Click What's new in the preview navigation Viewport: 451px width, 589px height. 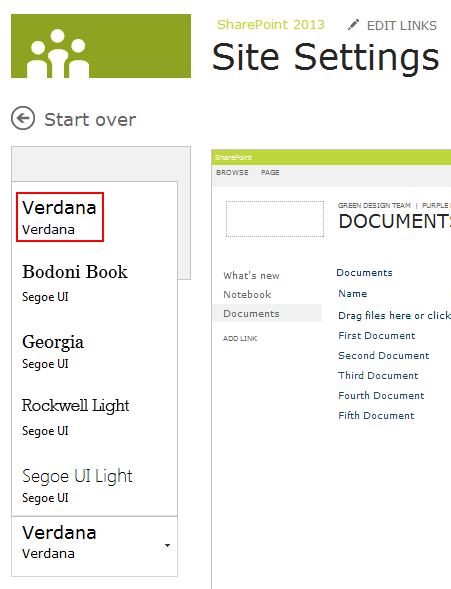(251, 276)
